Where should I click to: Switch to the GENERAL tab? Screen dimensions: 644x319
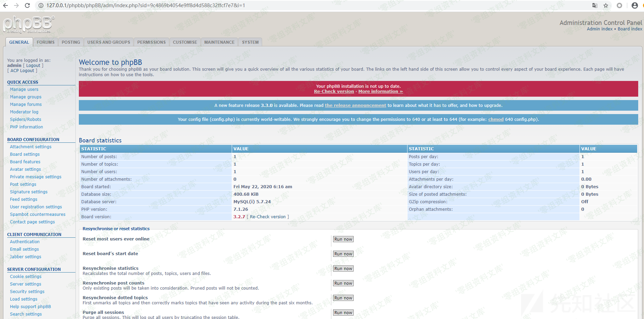tap(19, 42)
